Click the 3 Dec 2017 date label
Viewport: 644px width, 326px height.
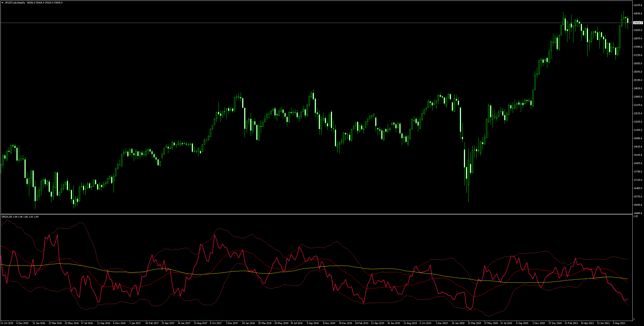tap(232, 323)
